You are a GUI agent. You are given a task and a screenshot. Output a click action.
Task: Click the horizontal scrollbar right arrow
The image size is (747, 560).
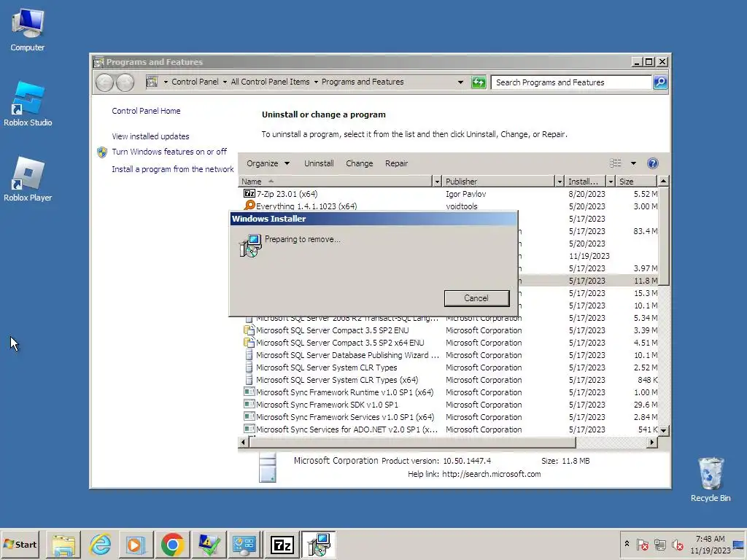pos(652,443)
